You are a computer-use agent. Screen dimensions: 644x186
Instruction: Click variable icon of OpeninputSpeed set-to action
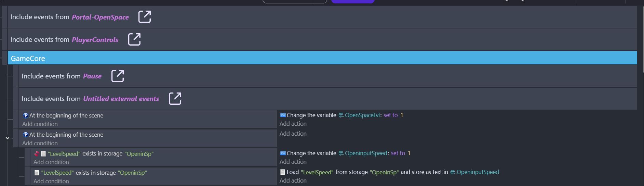(283, 153)
